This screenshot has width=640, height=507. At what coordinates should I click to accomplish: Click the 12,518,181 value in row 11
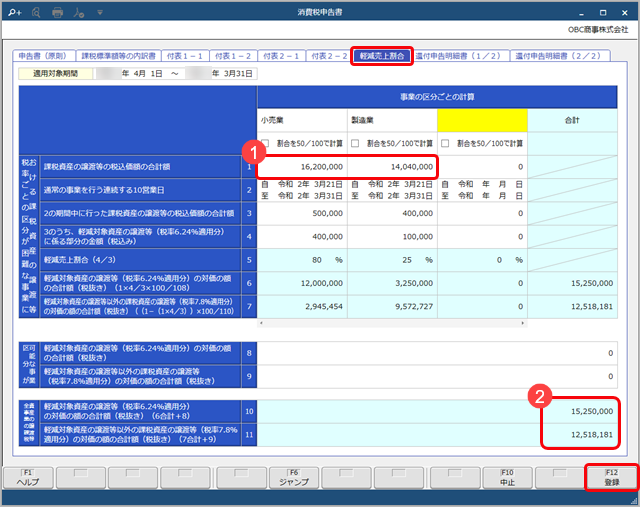591,435
